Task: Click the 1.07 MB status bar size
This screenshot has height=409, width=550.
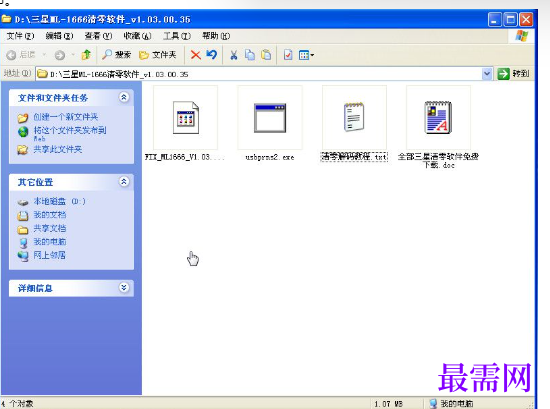Action: tap(389, 404)
